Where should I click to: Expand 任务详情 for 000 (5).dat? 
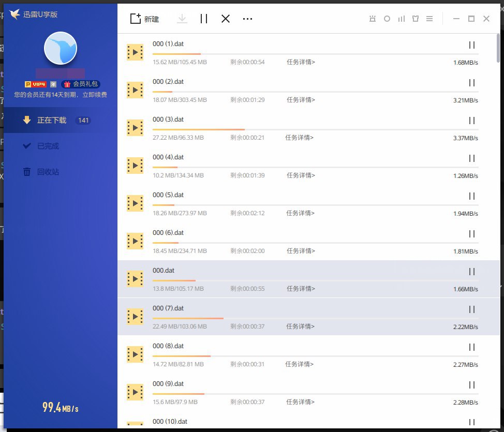[x=301, y=213]
